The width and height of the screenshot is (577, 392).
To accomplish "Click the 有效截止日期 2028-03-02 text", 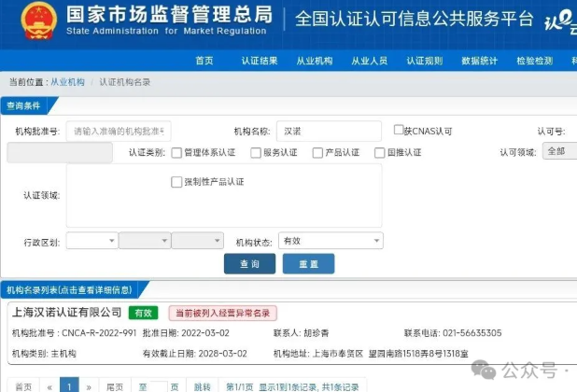I will click(194, 354).
